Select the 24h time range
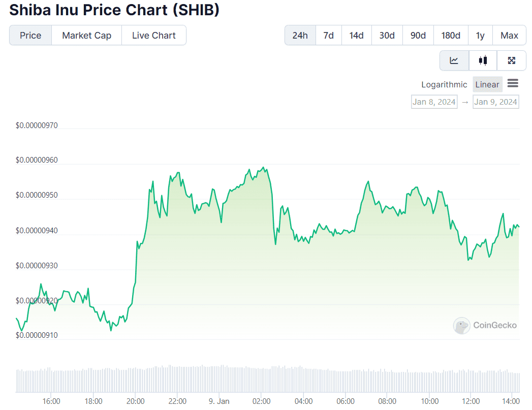Image resolution: width=532 pixels, height=410 pixels. 300,35
